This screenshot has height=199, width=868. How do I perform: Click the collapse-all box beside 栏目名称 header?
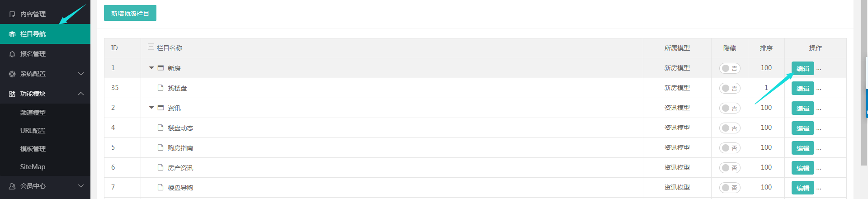(151, 47)
